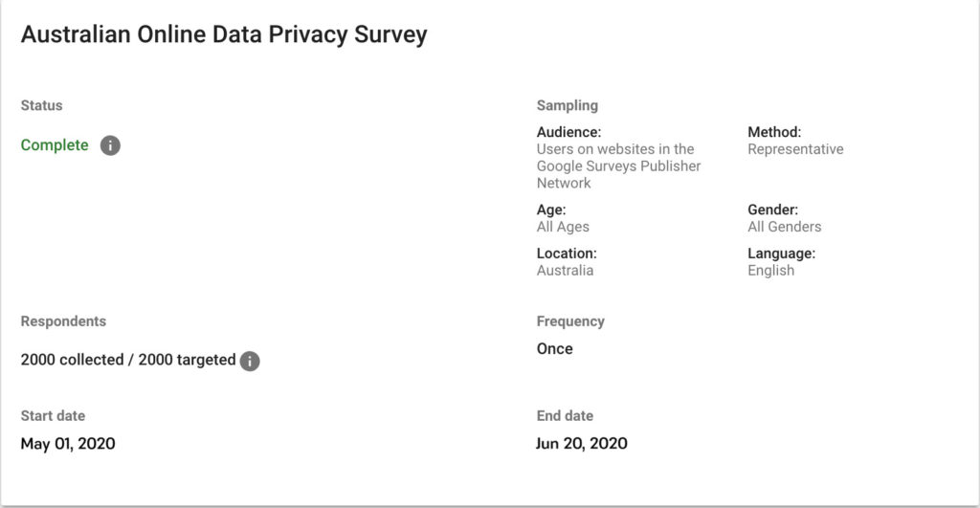Click the All Ages value
Image resolution: width=980 pixels, height=508 pixels.
563,227
